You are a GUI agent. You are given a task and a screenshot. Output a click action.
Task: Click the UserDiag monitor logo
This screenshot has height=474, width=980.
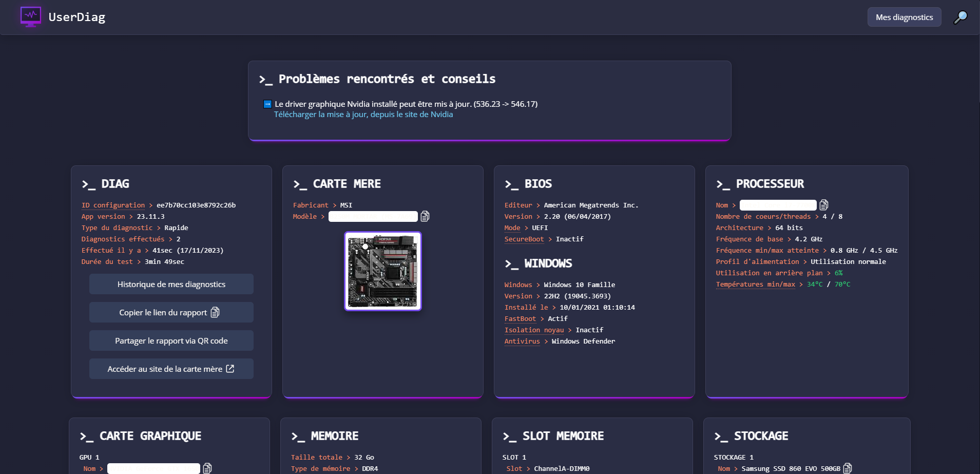31,17
